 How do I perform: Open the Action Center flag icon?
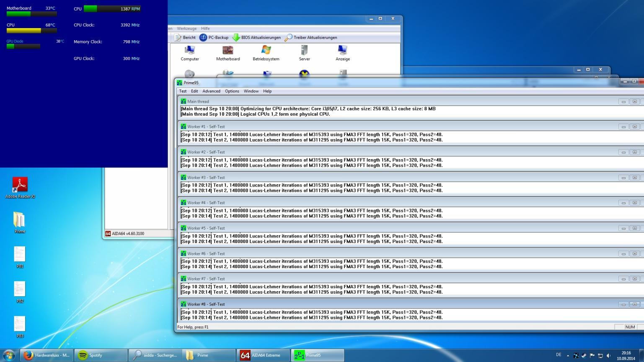(592, 355)
